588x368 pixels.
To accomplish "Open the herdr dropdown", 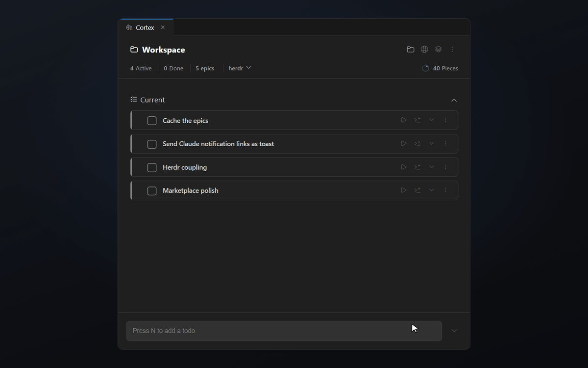I will [x=240, y=68].
